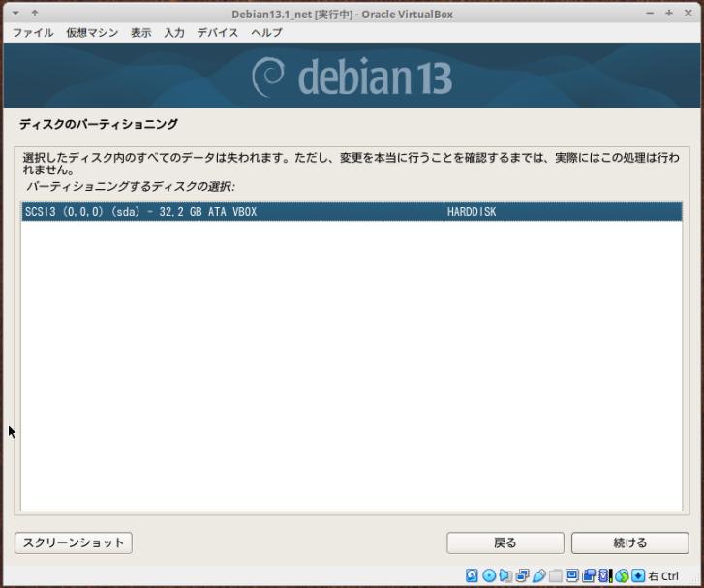
Task: Click the 戻る button
Action: [505, 542]
